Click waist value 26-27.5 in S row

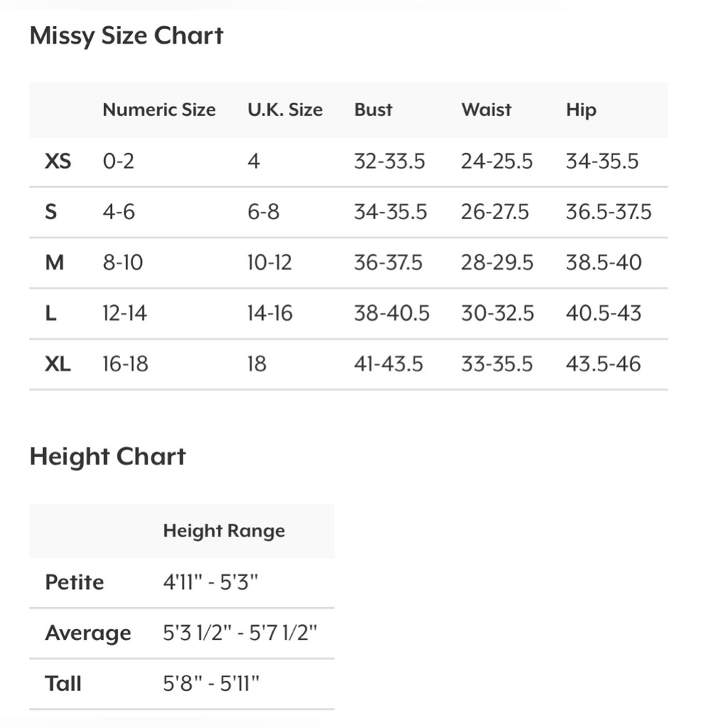tap(495, 212)
